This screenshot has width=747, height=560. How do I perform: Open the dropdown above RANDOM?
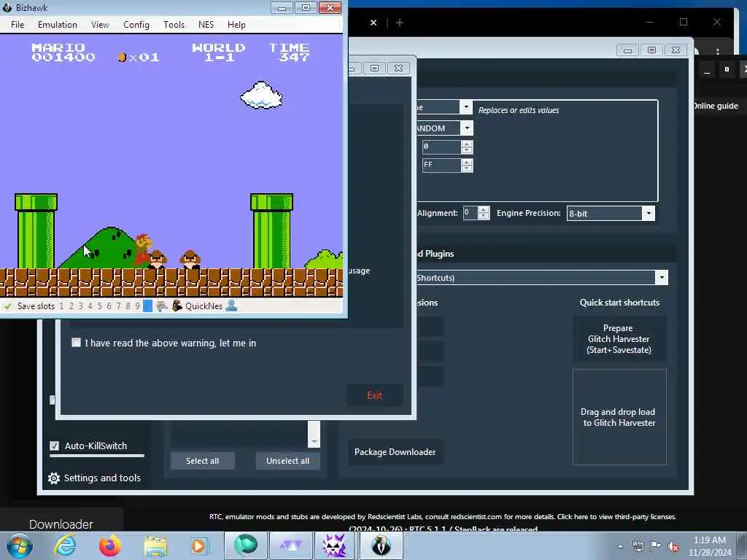466,106
